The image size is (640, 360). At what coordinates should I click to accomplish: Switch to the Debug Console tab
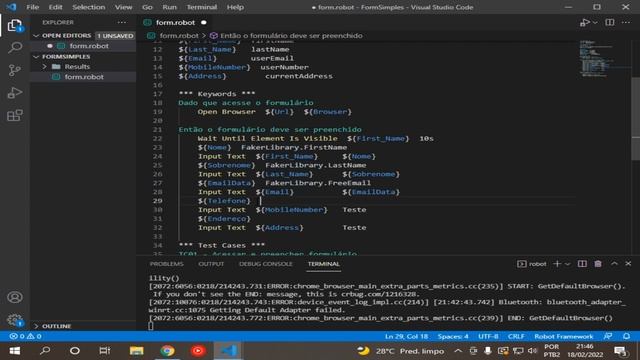coord(266,264)
